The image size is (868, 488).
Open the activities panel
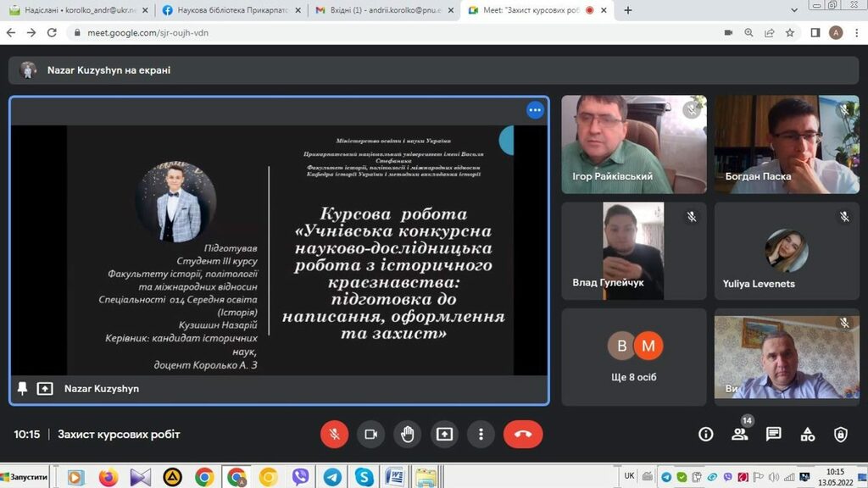click(807, 435)
